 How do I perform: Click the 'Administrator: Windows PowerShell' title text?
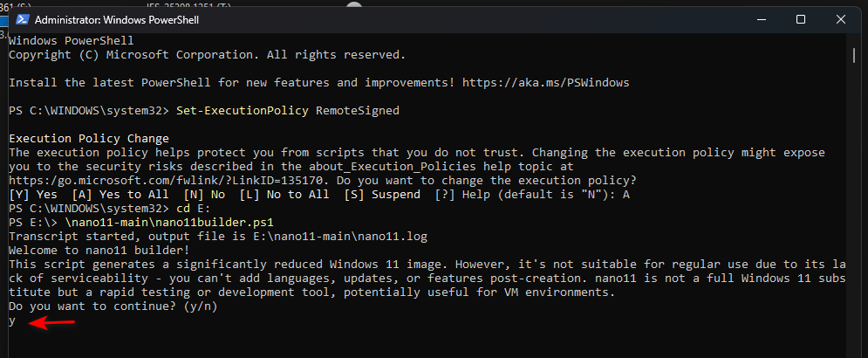(x=117, y=20)
